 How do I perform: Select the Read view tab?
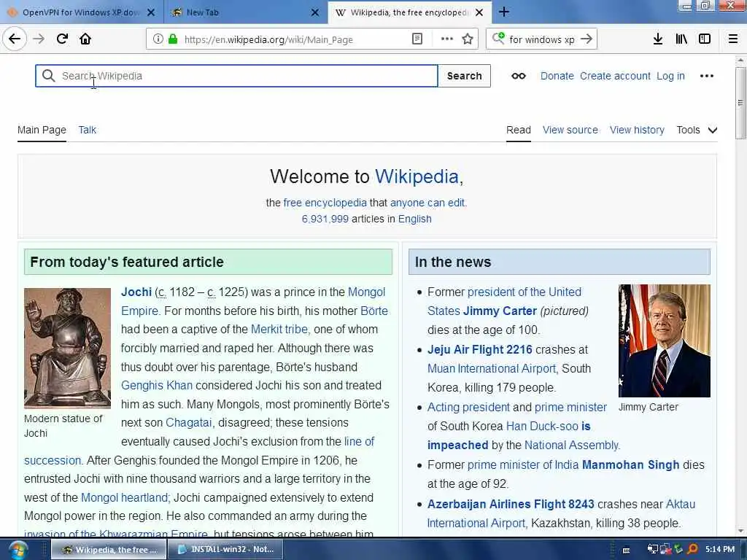coord(519,130)
